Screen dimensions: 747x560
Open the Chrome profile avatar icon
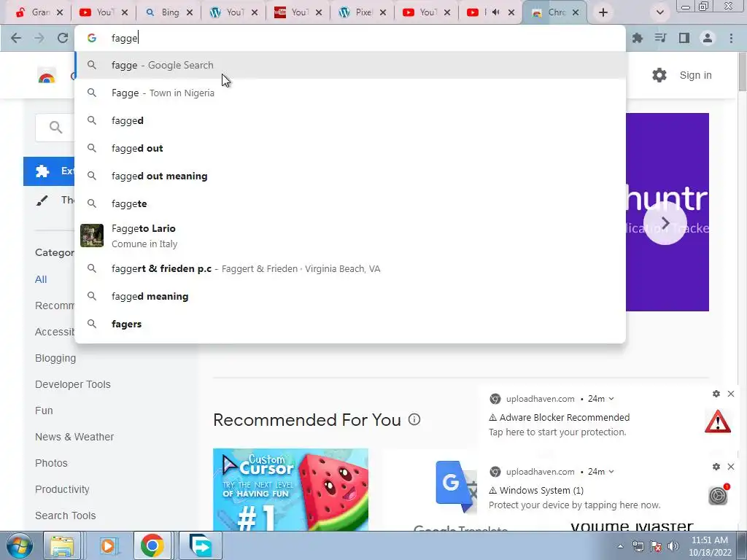tap(708, 38)
